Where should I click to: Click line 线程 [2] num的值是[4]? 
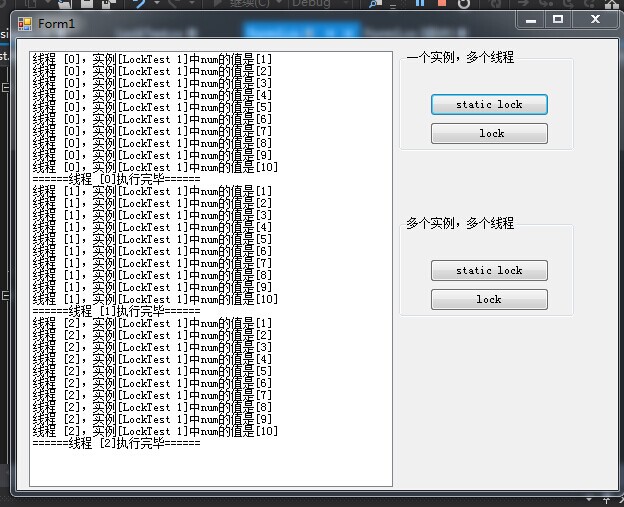(152, 359)
